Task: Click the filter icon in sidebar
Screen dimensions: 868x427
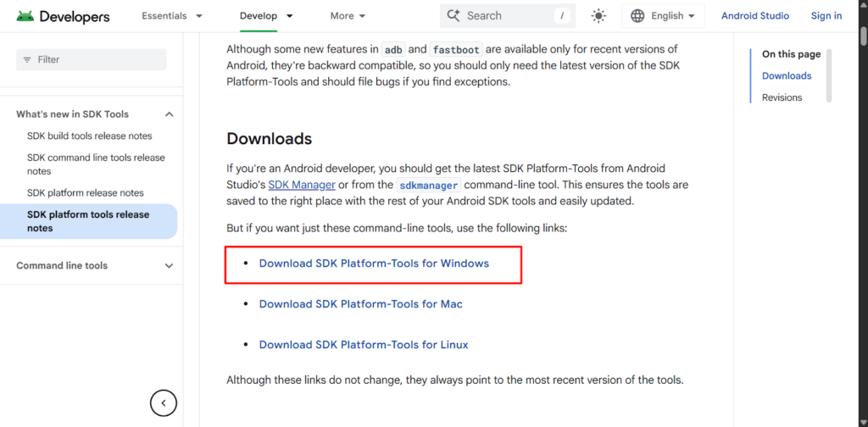Action: [x=27, y=60]
